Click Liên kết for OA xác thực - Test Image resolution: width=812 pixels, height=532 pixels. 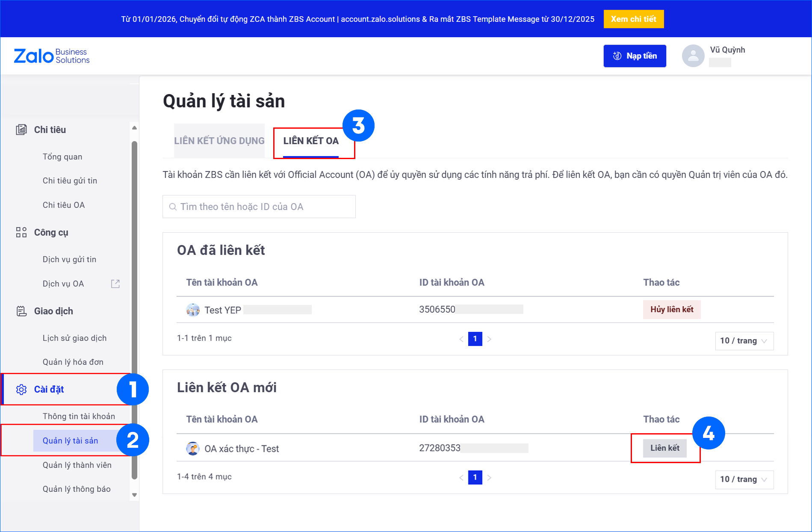(664, 448)
